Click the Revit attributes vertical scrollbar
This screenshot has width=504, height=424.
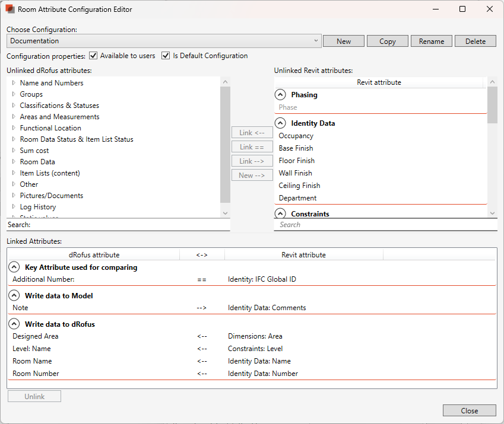click(x=492, y=148)
